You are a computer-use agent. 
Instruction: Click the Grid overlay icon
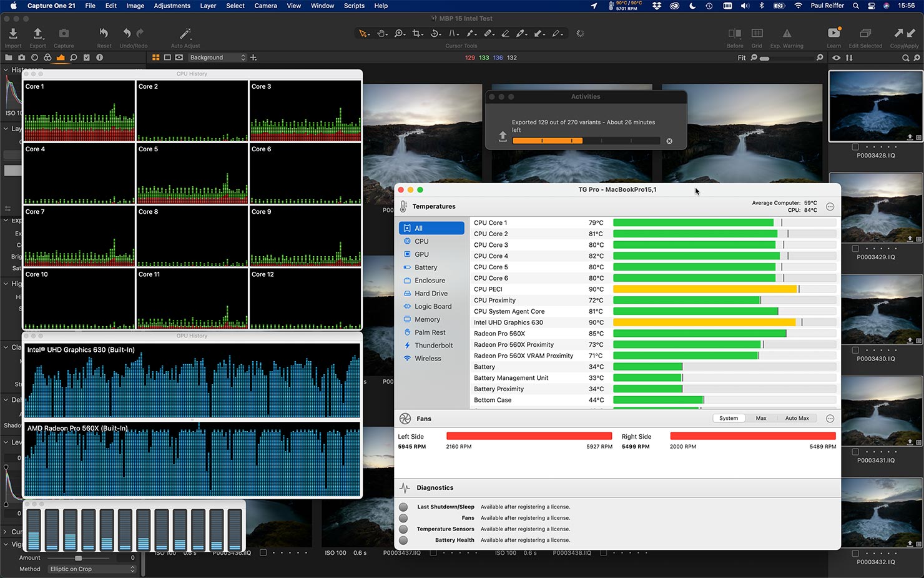tap(757, 33)
